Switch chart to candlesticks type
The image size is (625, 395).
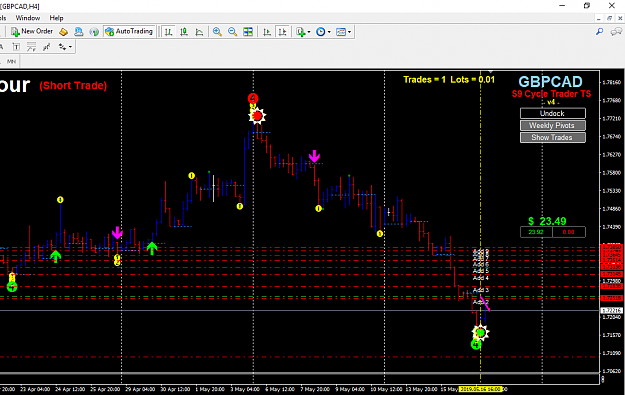point(184,32)
